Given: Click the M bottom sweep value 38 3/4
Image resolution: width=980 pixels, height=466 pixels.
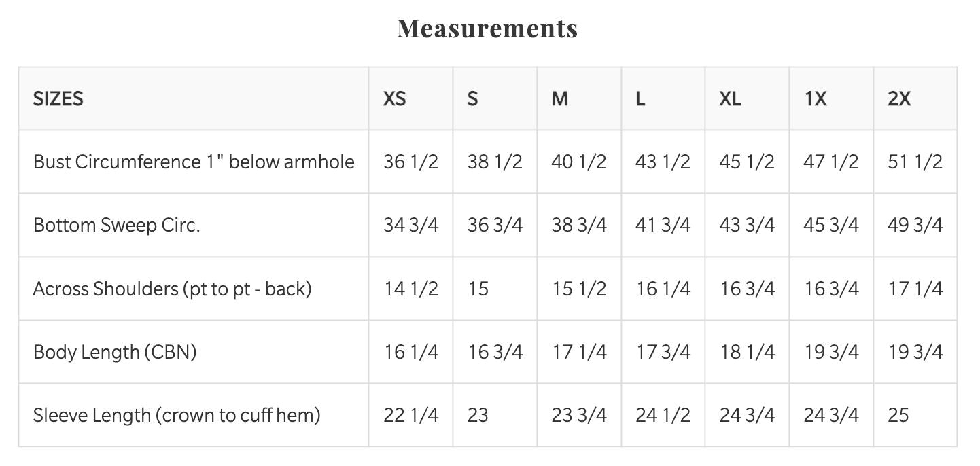Looking at the screenshot, I should [x=579, y=226].
